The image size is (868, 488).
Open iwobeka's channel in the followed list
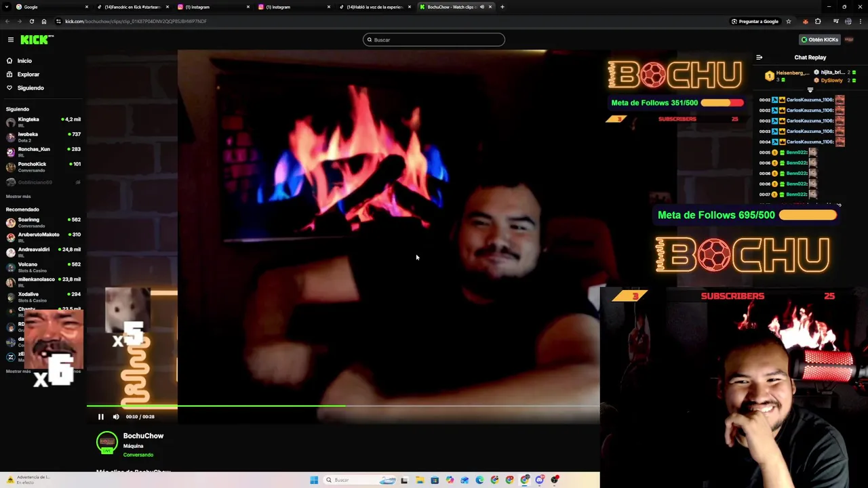(x=43, y=137)
